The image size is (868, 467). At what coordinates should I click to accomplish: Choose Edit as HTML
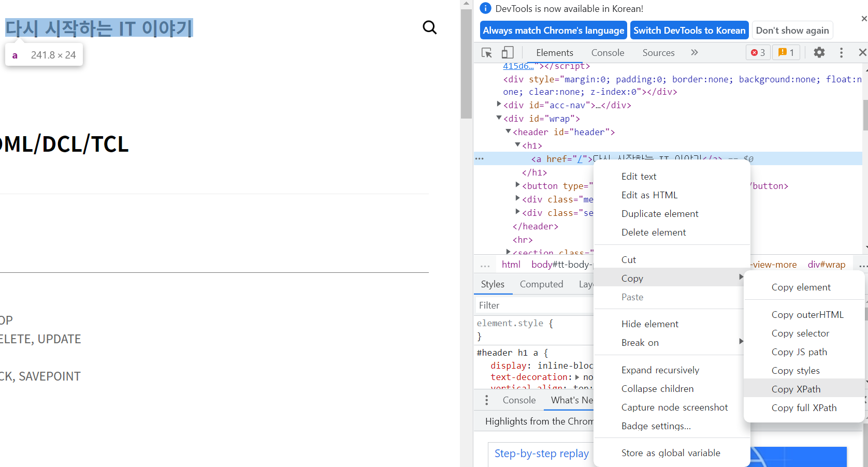[672, 195]
